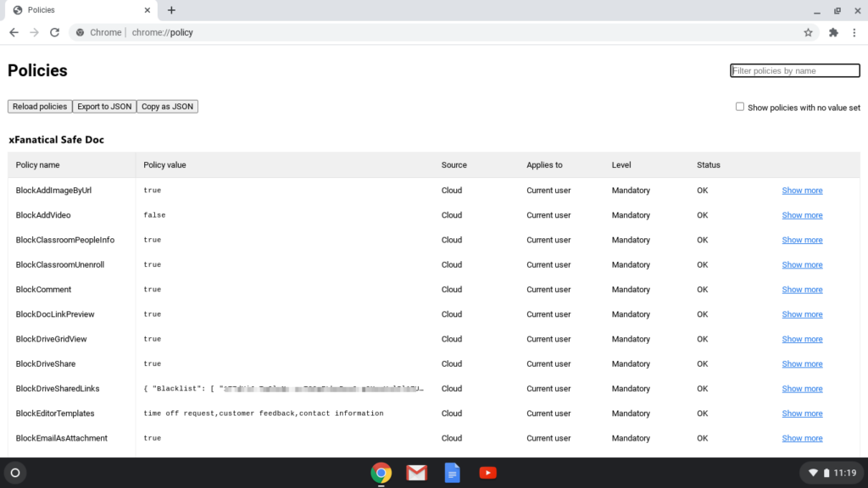The width and height of the screenshot is (868, 488).
Task: Open Chrome from the shelf
Action: coord(381,473)
